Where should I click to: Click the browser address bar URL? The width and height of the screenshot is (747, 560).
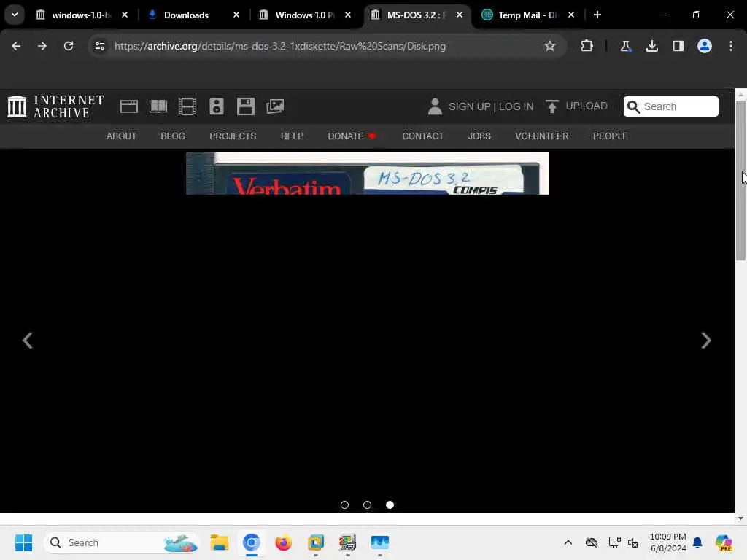click(280, 46)
